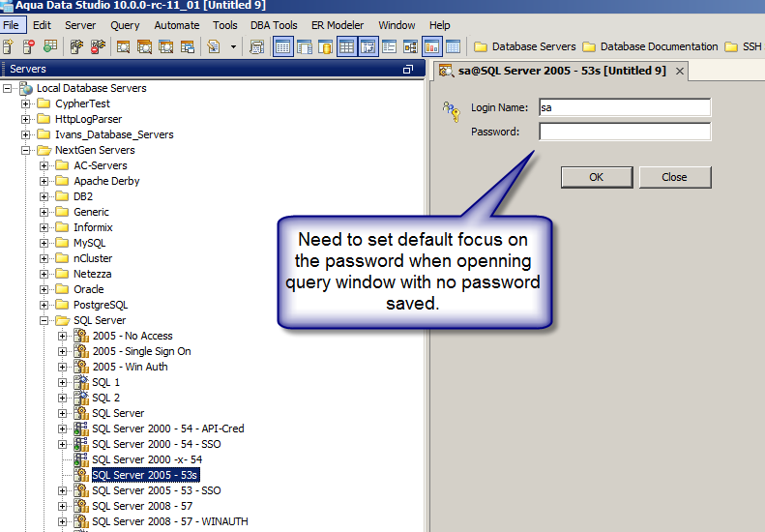Click the blue-topped query window magnifier icon
This screenshot has width=765, height=532.
(x=166, y=46)
